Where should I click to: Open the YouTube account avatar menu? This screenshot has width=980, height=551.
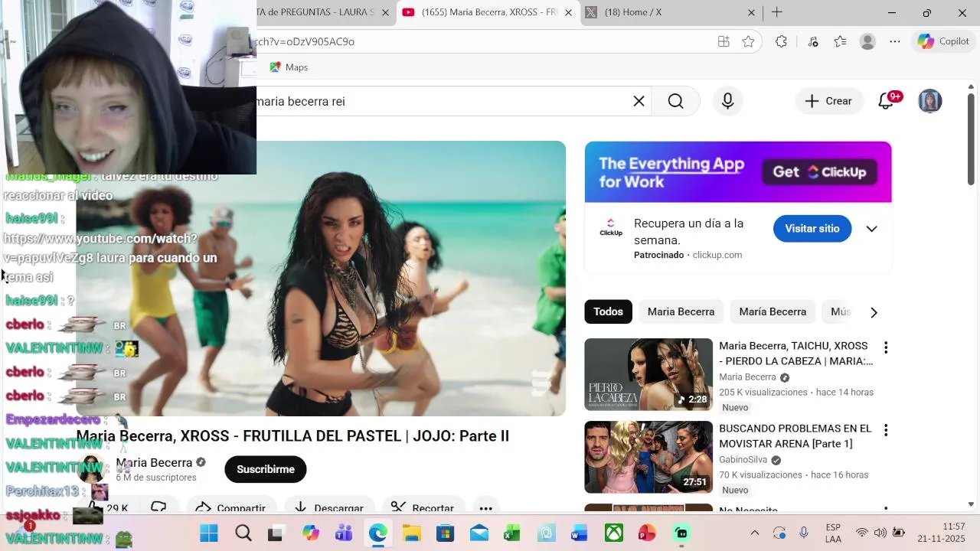pyautogui.click(x=929, y=101)
